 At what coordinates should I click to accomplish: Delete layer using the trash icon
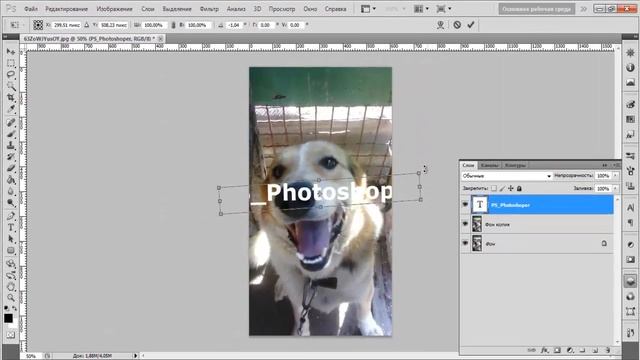(607, 350)
